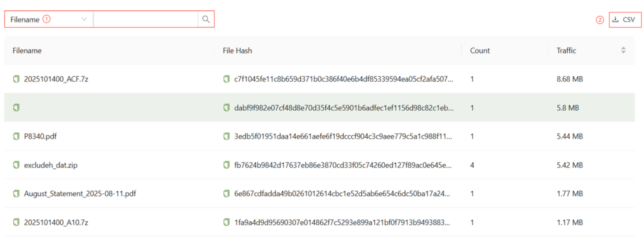Image resolution: width=644 pixels, height=237 pixels.
Task: Copy hash starting with c7f1045fe11c
Action: (227, 79)
